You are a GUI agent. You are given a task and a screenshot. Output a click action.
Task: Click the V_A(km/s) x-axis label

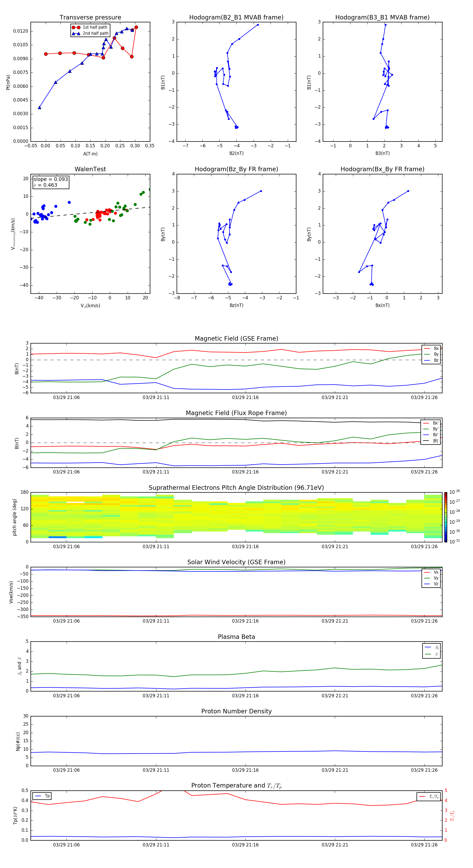tap(90, 306)
